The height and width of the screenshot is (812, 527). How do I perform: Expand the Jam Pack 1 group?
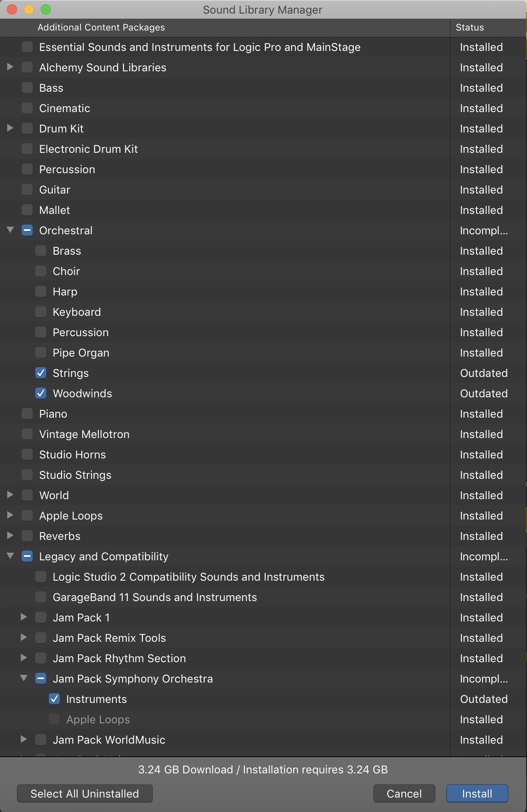pos(24,617)
